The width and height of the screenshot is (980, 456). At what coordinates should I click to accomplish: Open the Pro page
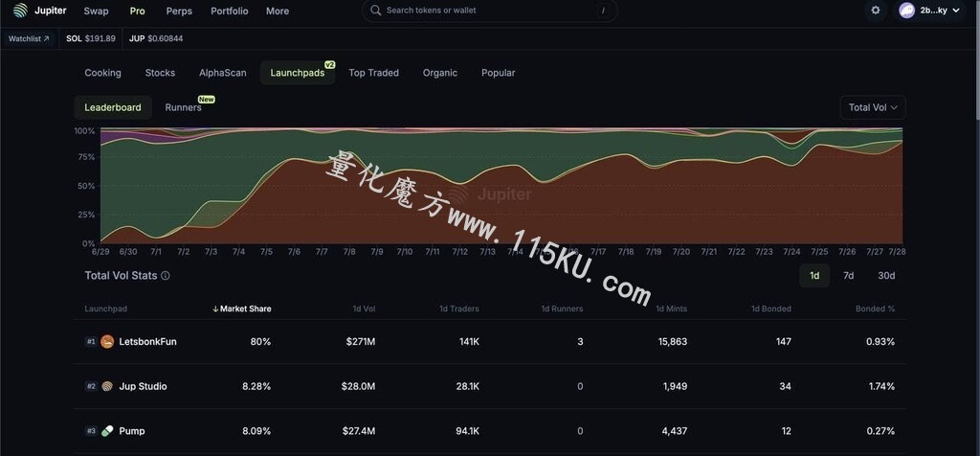tap(138, 11)
